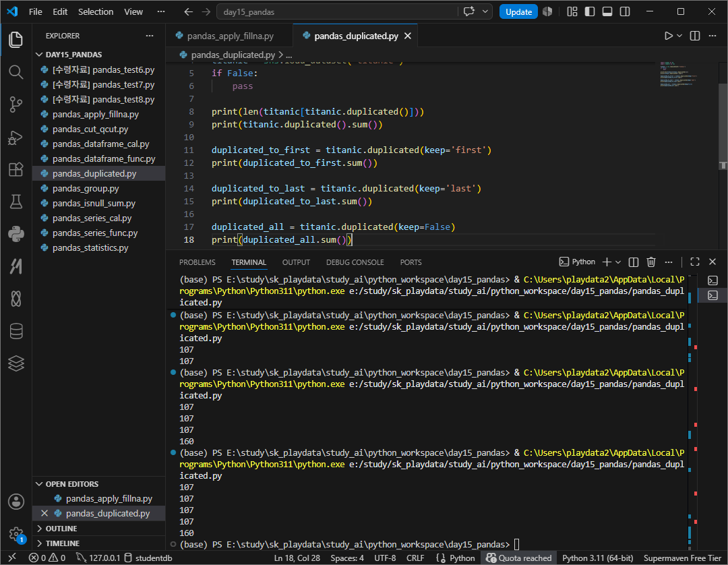This screenshot has height=565, width=728.
Task: Open the Accounts menu icon
Action: 16,502
